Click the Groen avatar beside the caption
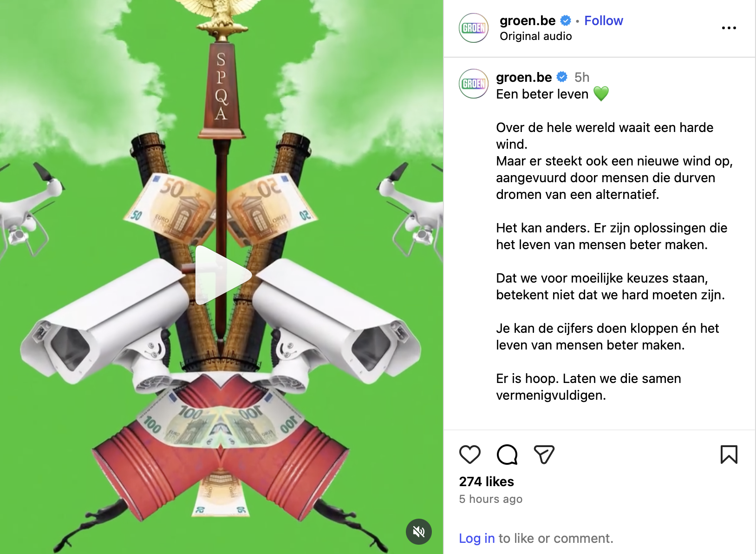Screen dimensions: 756x554 (473, 84)
